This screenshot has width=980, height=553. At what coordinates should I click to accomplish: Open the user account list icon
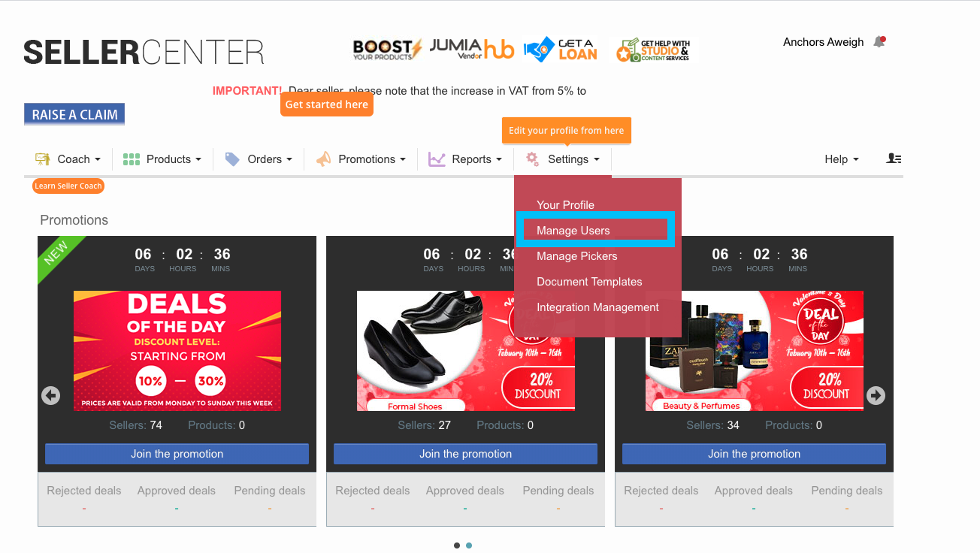coord(894,159)
